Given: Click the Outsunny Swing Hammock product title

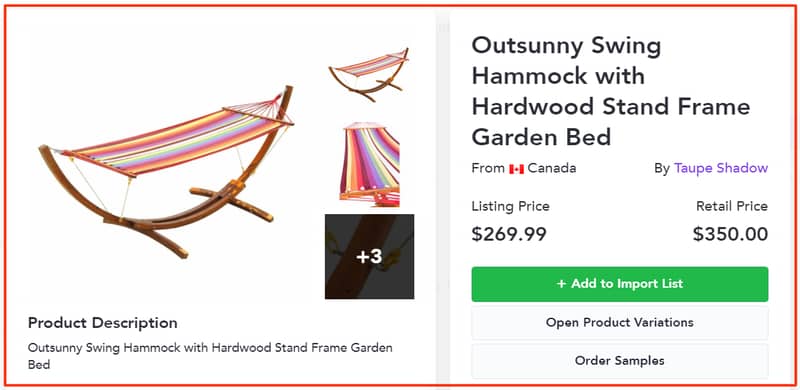Looking at the screenshot, I should point(611,91).
